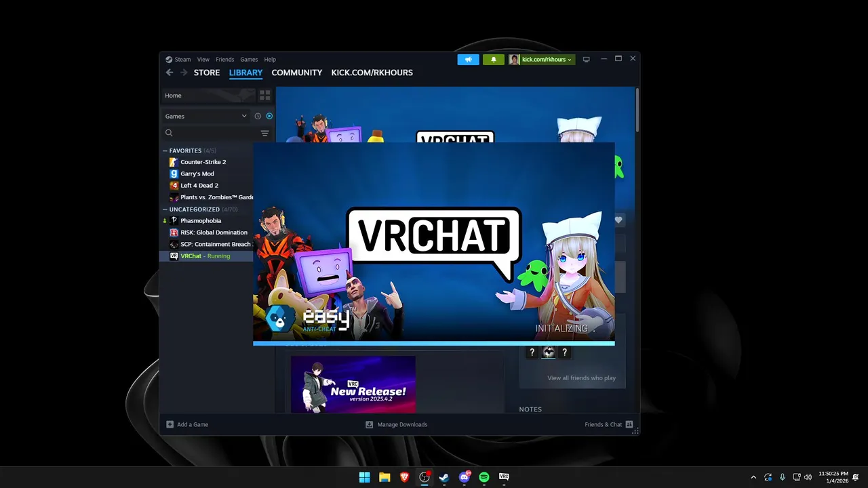Click the magnifier search icon in library

170,134
